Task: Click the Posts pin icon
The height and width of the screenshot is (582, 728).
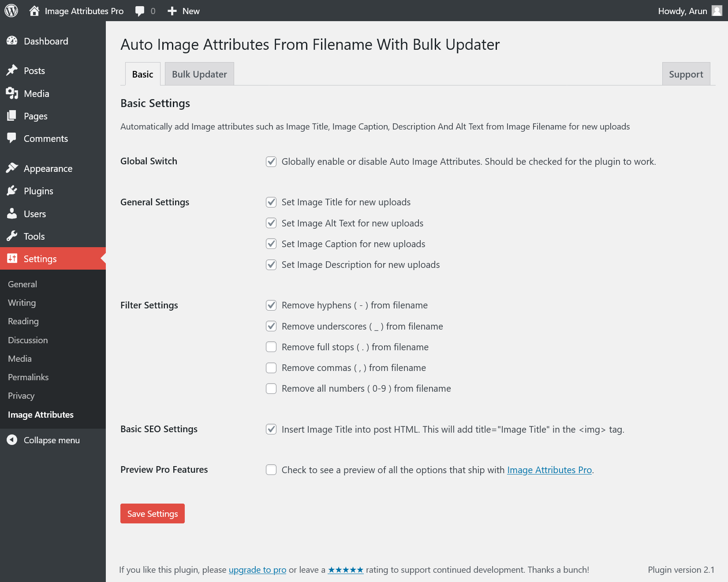Action: 12,70
